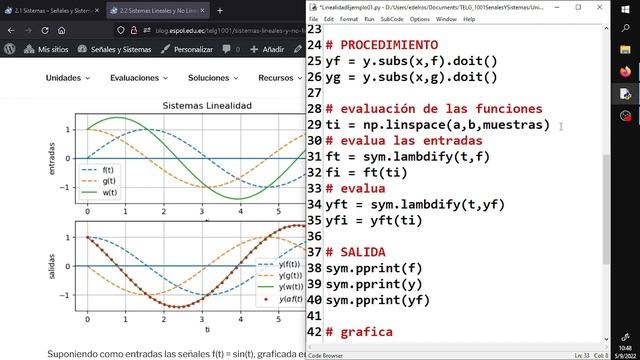Click the WordPress logo in admin bar

point(10,49)
